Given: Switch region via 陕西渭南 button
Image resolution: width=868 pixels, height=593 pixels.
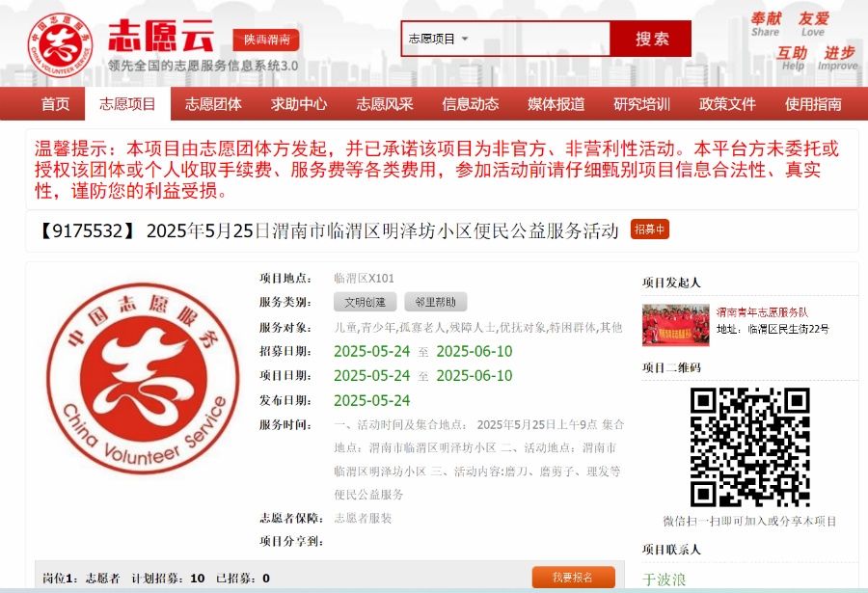Looking at the screenshot, I should [266, 40].
